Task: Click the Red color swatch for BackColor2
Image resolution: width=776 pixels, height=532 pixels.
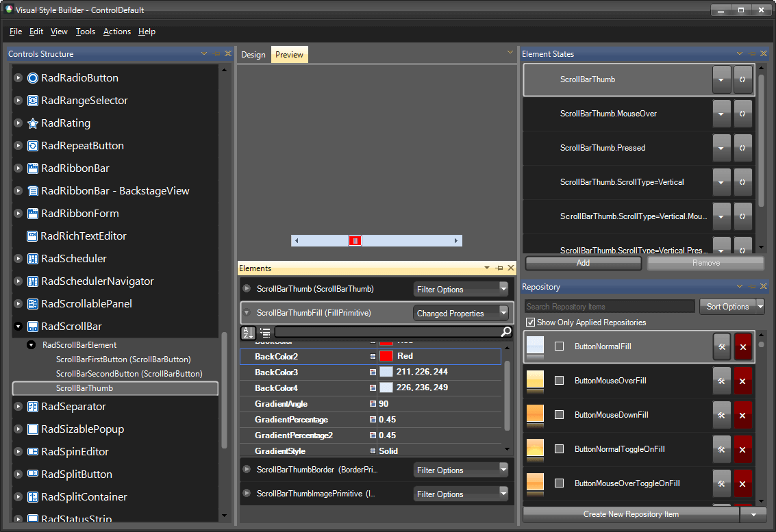Action: point(387,356)
